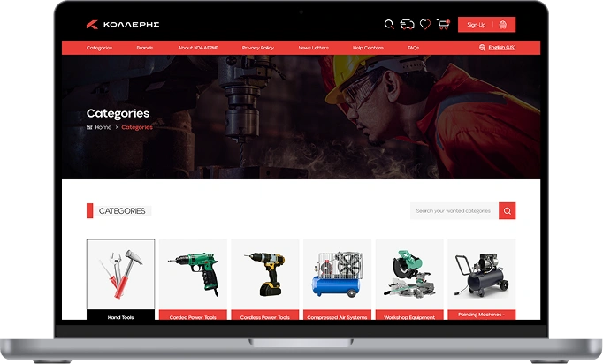Open the English (US) language selector

click(498, 48)
